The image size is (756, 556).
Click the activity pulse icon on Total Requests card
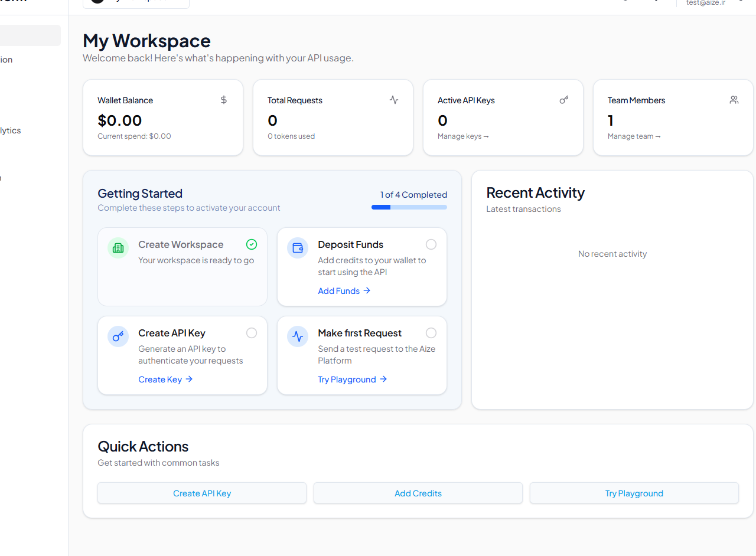click(393, 100)
